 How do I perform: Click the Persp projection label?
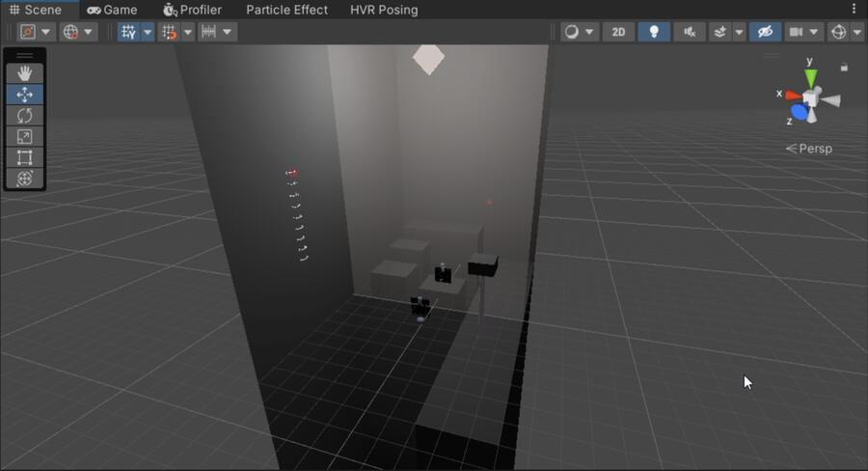click(x=809, y=149)
